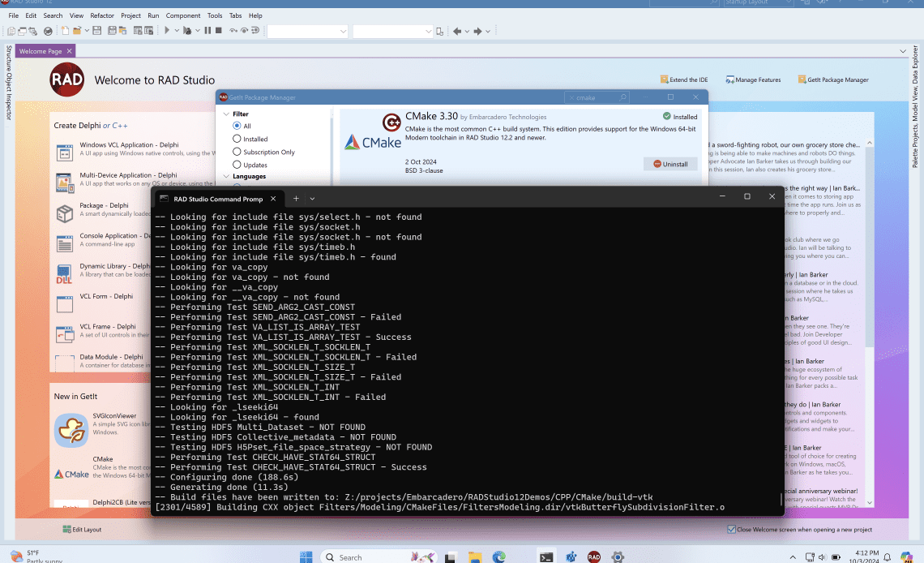Image resolution: width=924 pixels, height=563 pixels.
Task: Click the Windows Start button
Action: tap(306, 557)
